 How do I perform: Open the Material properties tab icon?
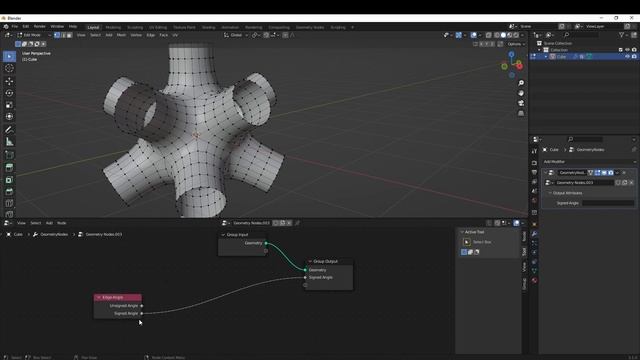click(534, 280)
